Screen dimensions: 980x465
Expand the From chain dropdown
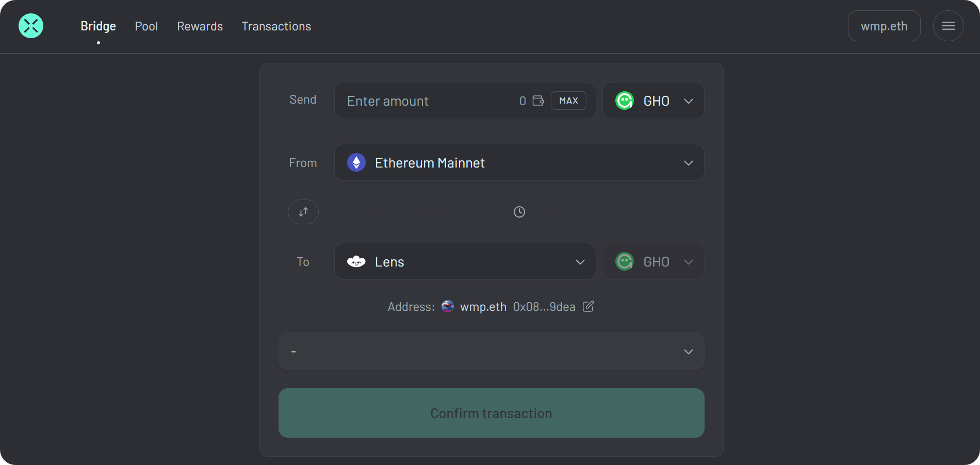pos(519,162)
